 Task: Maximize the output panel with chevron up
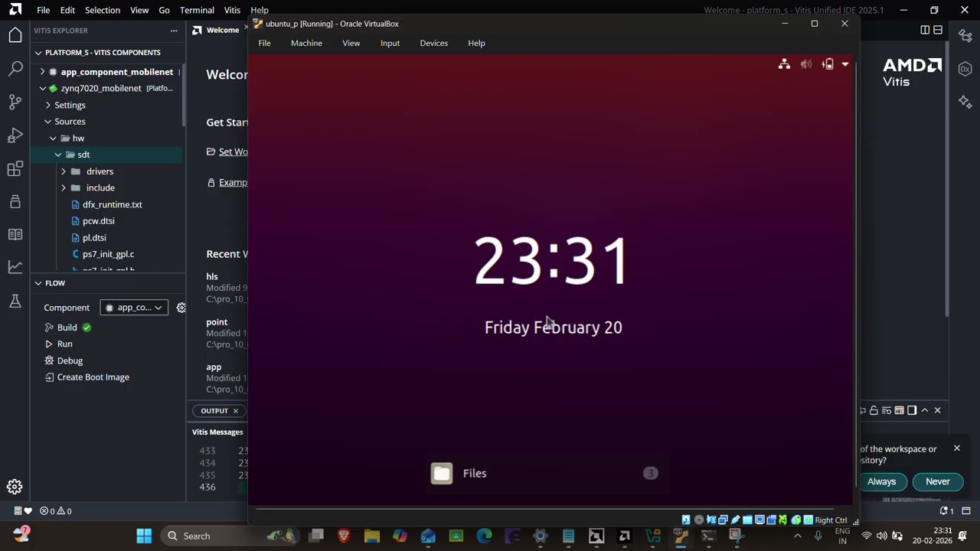click(925, 411)
